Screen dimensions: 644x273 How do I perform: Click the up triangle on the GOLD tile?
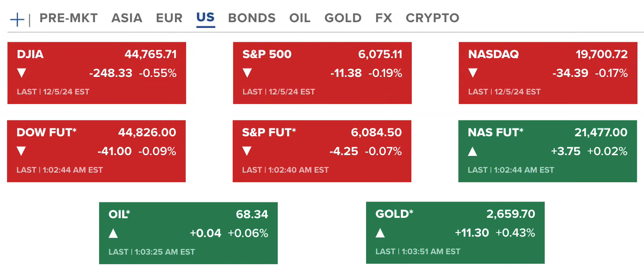click(x=380, y=233)
